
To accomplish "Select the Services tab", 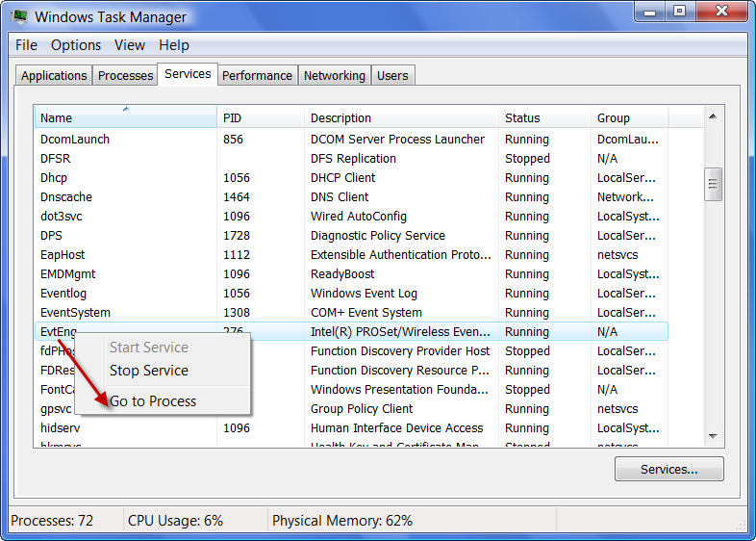I will click(188, 74).
